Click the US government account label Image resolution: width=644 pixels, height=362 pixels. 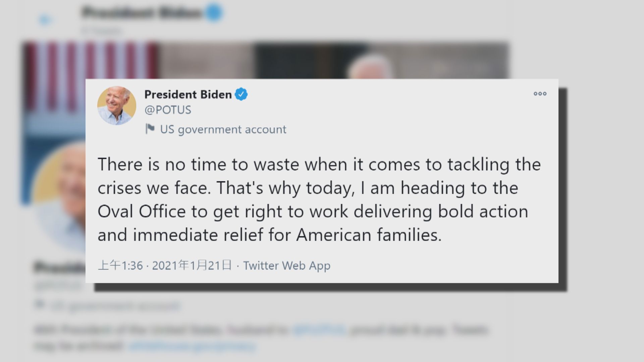[x=223, y=129]
